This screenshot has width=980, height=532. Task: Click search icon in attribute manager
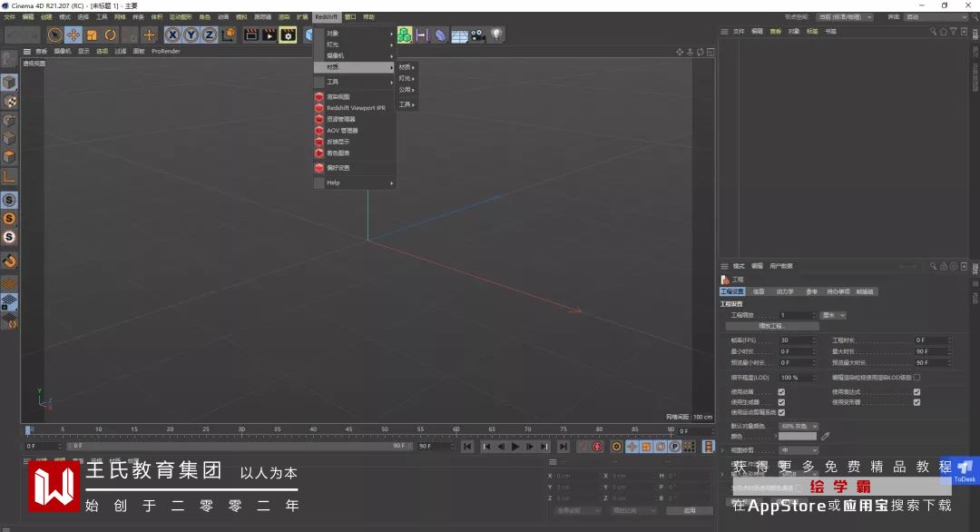[933, 266]
